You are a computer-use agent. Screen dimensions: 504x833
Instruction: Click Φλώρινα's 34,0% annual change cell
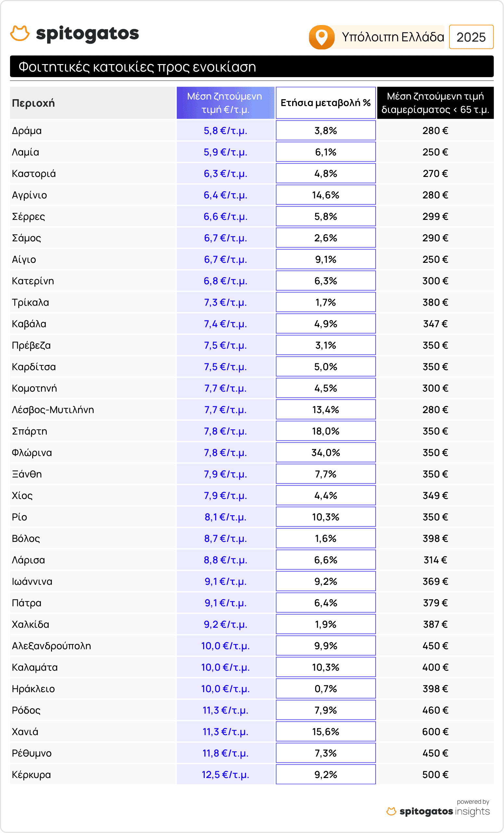point(325,453)
